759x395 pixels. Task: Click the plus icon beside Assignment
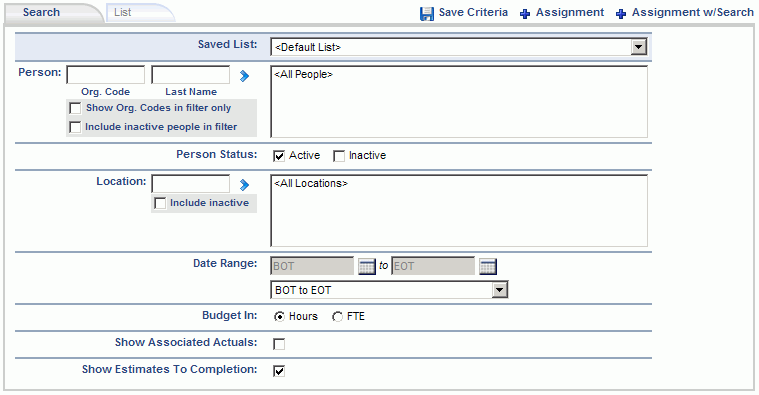(x=525, y=14)
